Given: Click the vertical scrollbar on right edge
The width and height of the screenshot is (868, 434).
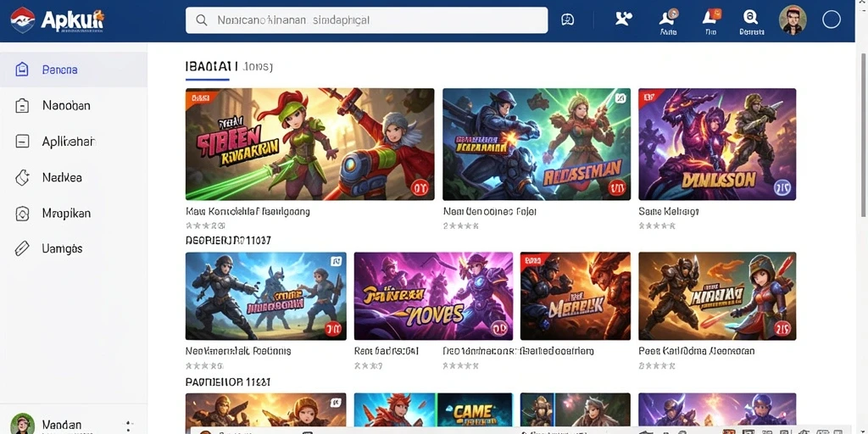Looking at the screenshot, I should pos(863,136).
